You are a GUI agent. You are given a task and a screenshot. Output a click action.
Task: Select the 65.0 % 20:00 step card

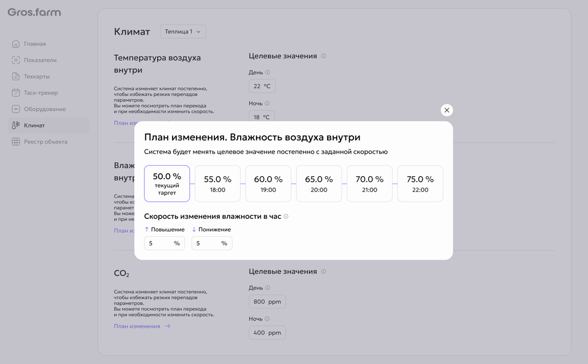tap(318, 184)
